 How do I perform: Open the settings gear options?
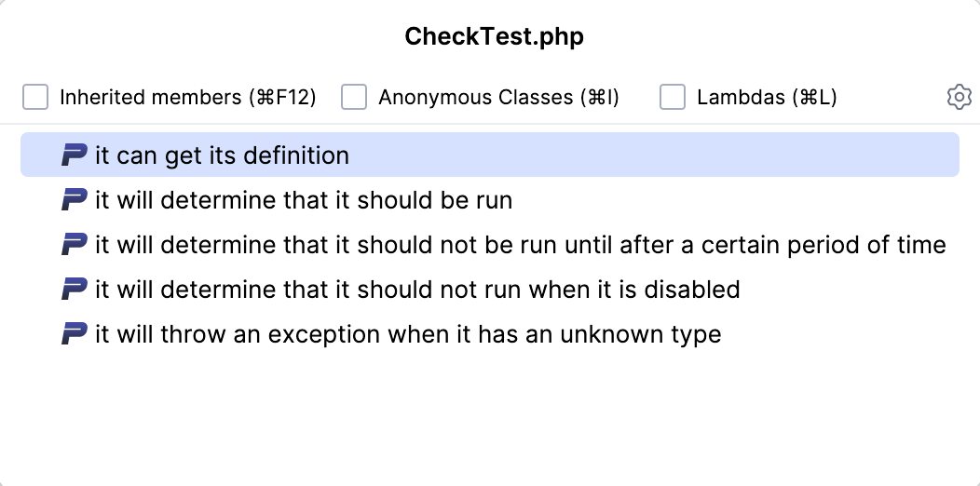[959, 97]
